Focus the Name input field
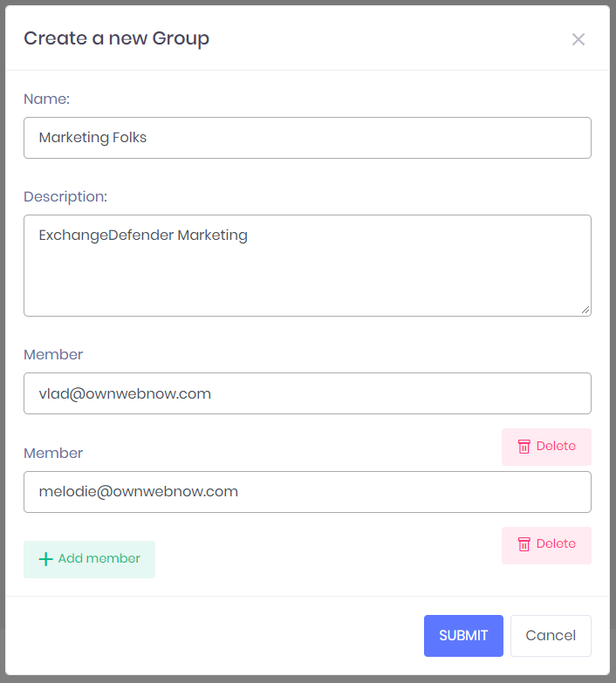Image resolution: width=616 pixels, height=683 pixels. click(307, 138)
